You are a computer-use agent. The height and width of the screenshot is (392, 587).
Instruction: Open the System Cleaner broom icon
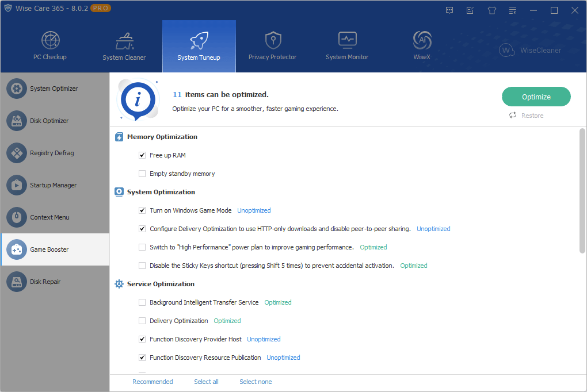tap(124, 41)
